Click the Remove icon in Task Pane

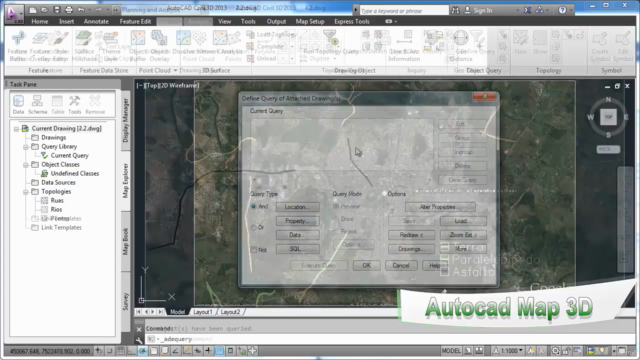coord(95,104)
